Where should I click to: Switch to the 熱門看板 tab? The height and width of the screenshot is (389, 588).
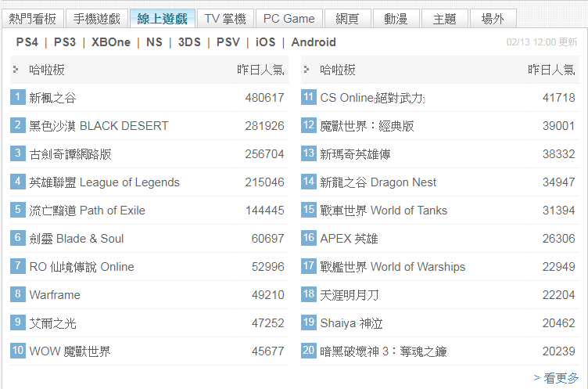click(x=33, y=18)
